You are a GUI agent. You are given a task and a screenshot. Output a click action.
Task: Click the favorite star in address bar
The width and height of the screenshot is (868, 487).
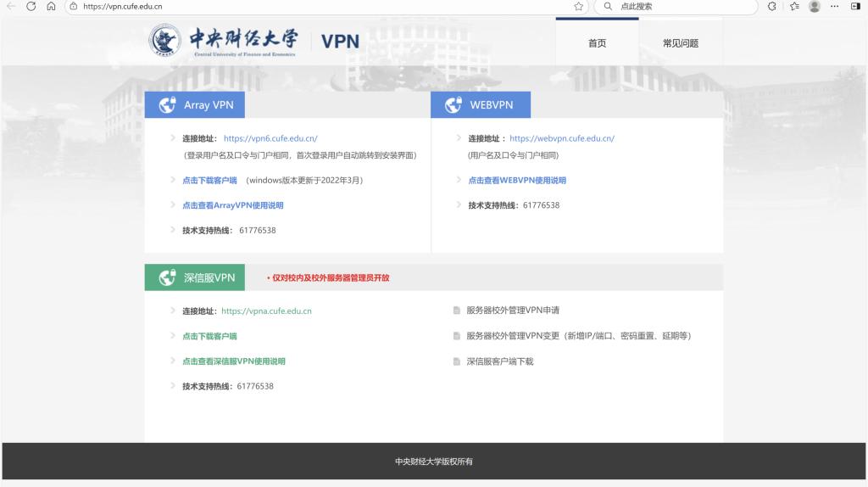tap(578, 6)
